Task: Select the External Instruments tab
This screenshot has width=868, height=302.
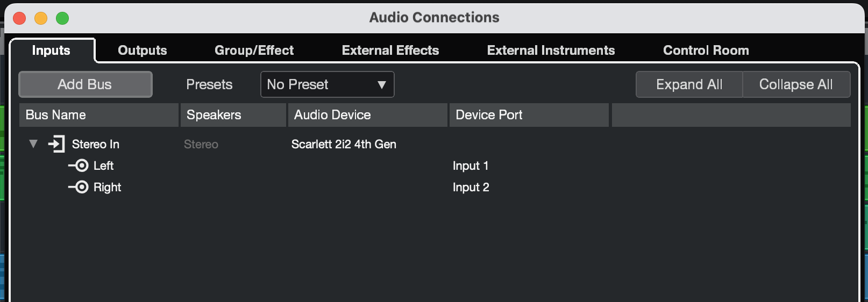Action: pyautogui.click(x=551, y=51)
